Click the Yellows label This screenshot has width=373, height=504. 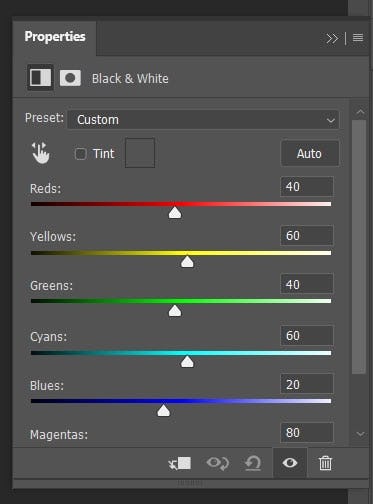[x=53, y=237]
